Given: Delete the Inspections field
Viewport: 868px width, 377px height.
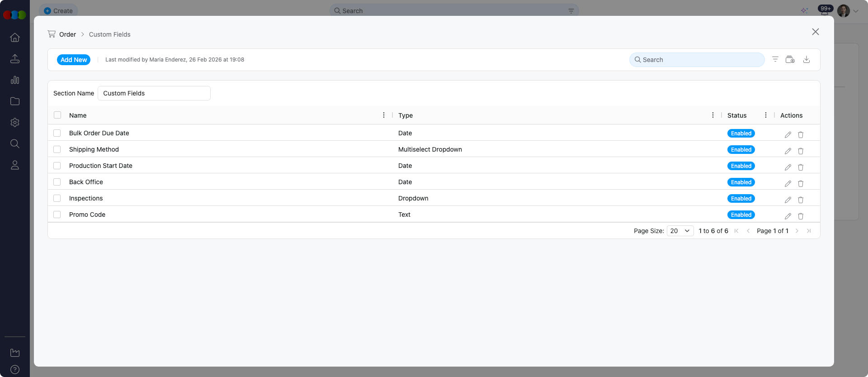Looking at the screenshot, I should point(801,200).
